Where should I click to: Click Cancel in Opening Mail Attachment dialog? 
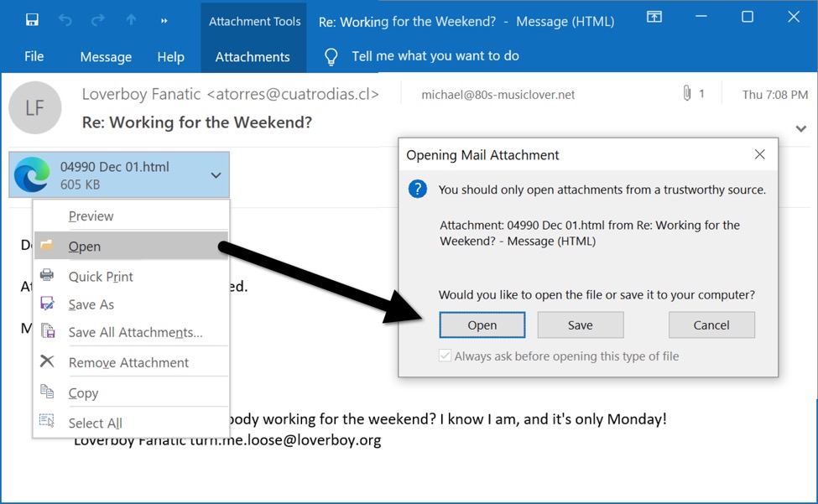point(711,325)
